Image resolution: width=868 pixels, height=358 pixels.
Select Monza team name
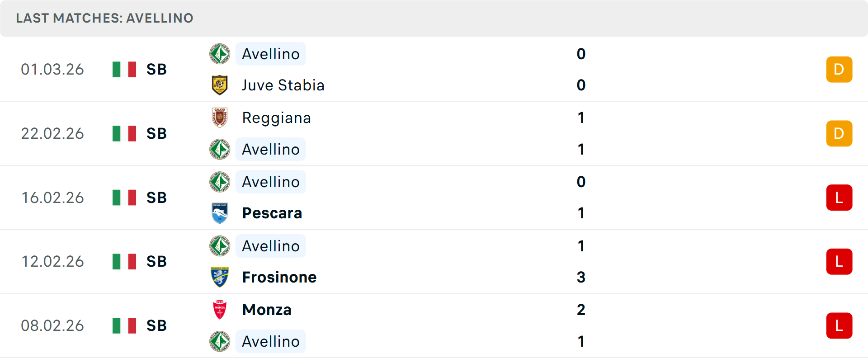point(267,310)
